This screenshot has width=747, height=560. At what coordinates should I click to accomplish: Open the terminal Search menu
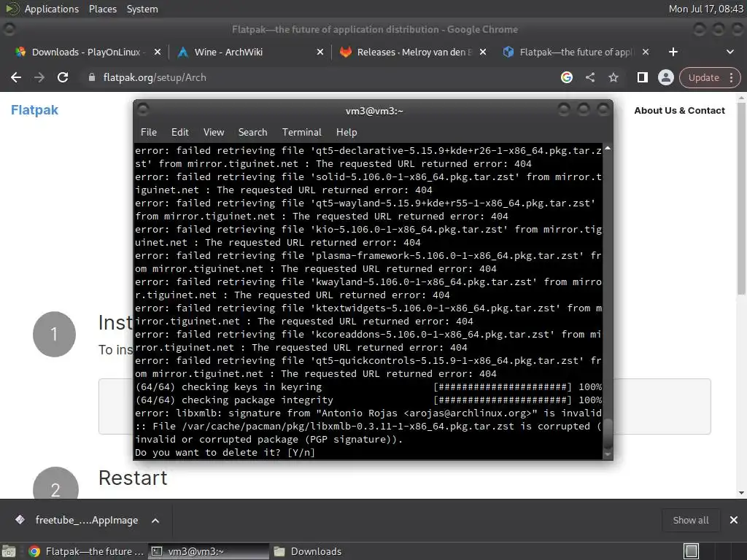pos(252,133)
